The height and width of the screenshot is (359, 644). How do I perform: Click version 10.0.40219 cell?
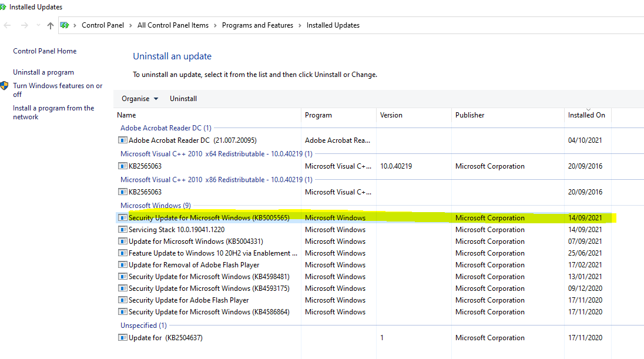[396, 166]
